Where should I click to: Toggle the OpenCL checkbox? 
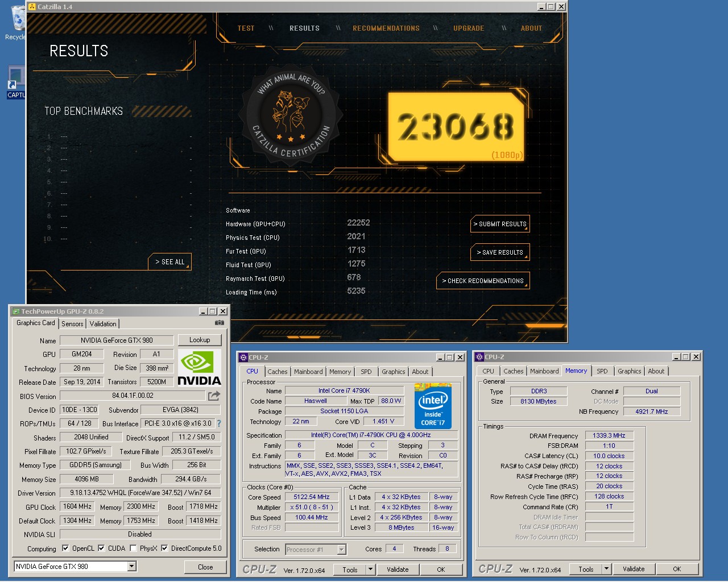65,548
